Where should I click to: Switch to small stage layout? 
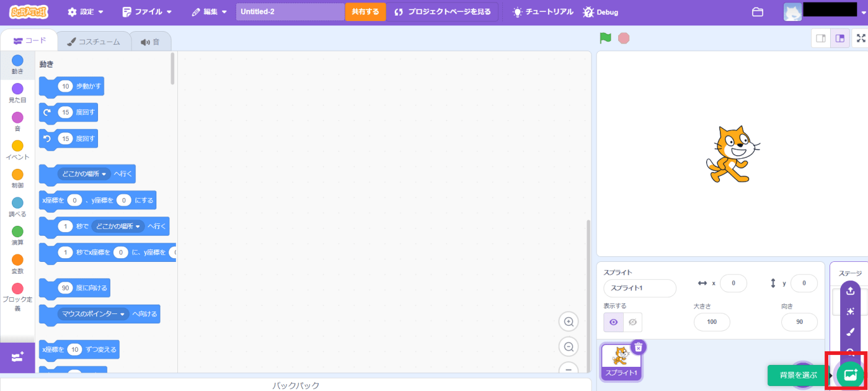click(821, 38)
